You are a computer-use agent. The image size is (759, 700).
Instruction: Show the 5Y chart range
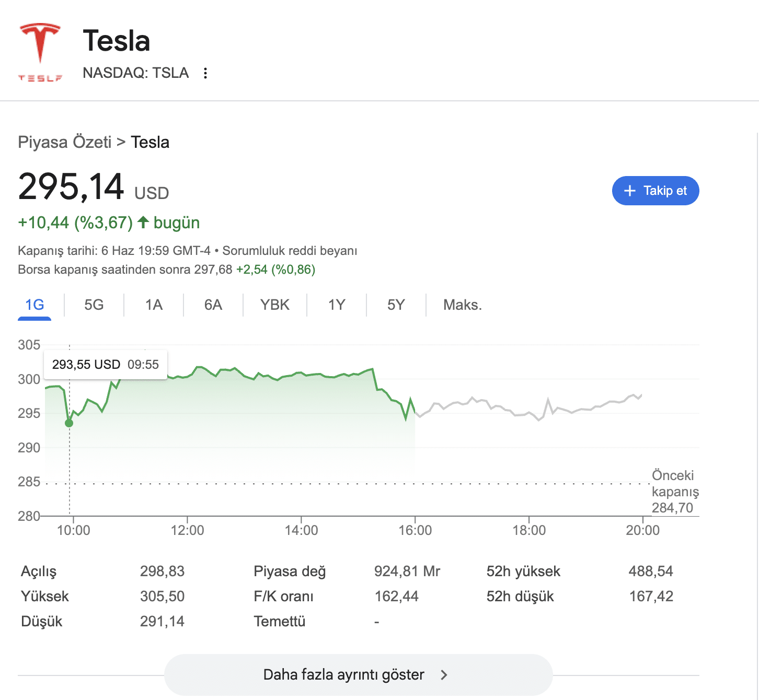pyautogui.click(x=396, y=305)
